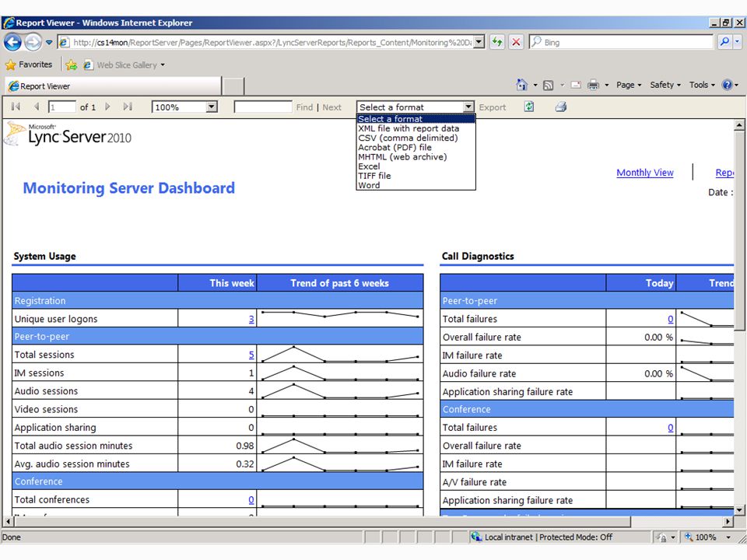Collapse the Select a format dropdown arrow

468,107
